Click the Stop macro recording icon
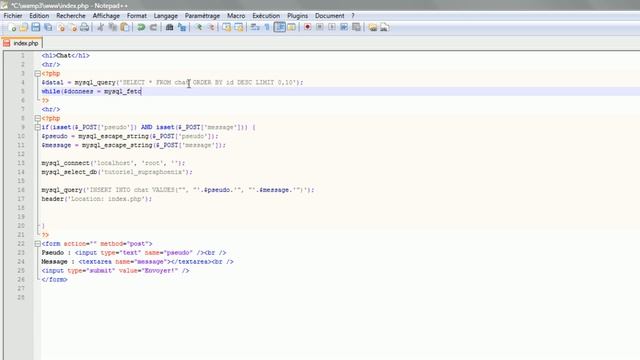 (320, 27)
